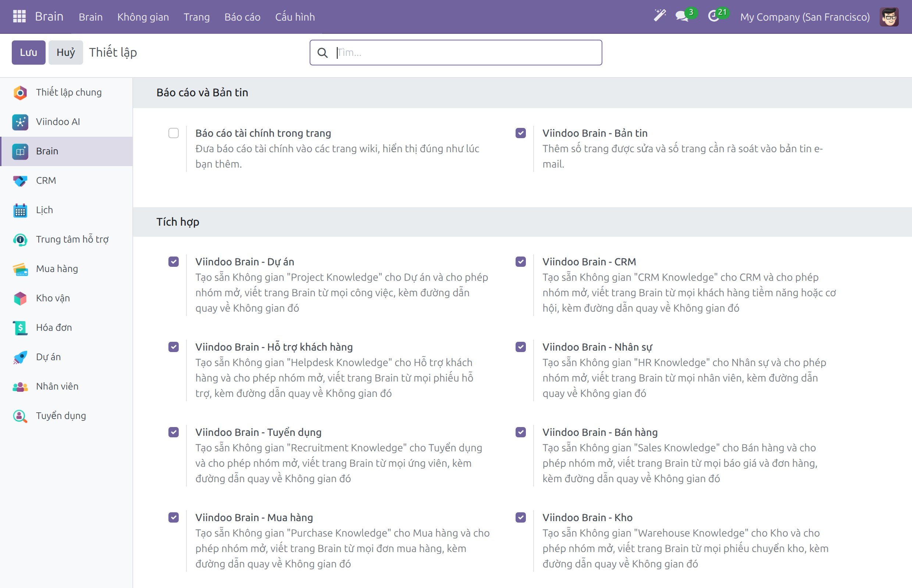
Task: Click the Huỷ discard button
Action: 66,52
